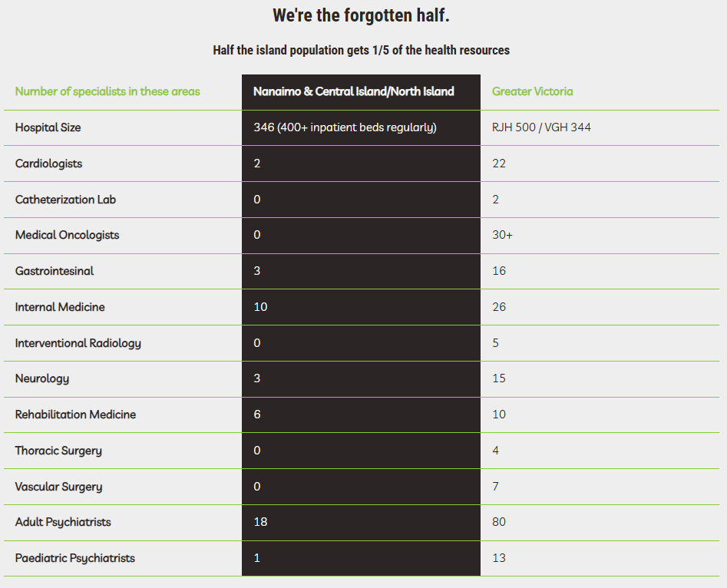727x588 pixels.
Task: Select the Paediatric Psychiatrists row label
Action: pos(74,558)
